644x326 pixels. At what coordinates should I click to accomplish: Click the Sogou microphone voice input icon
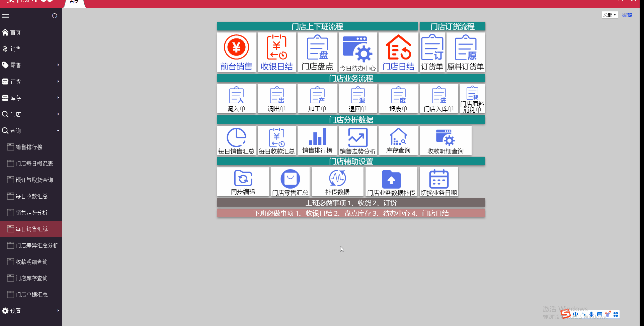click(x=591, y=314)
